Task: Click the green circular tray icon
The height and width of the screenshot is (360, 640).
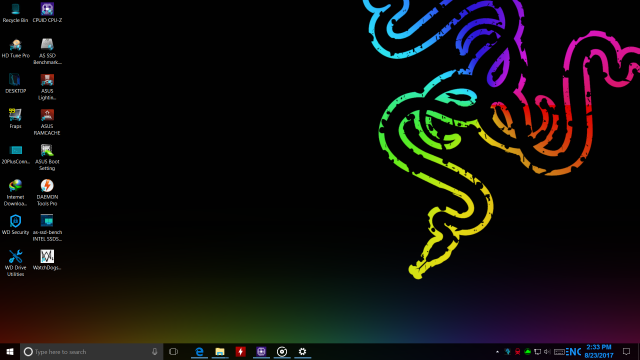Action: point(527,351)
